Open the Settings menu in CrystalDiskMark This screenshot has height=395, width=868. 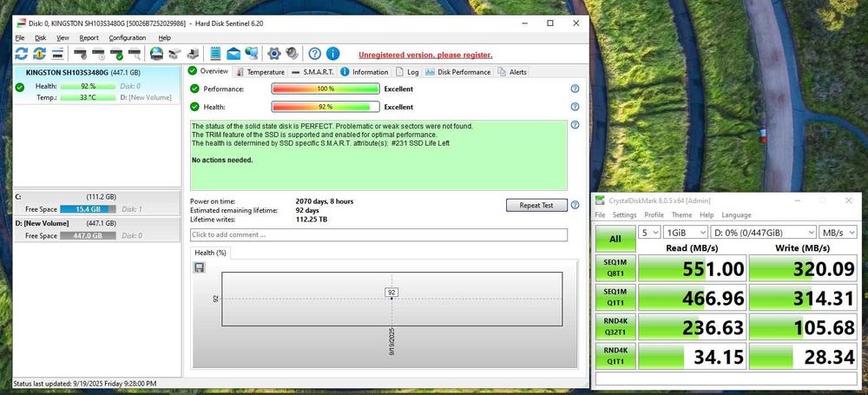pyautogui.click(x=624, y=215)
